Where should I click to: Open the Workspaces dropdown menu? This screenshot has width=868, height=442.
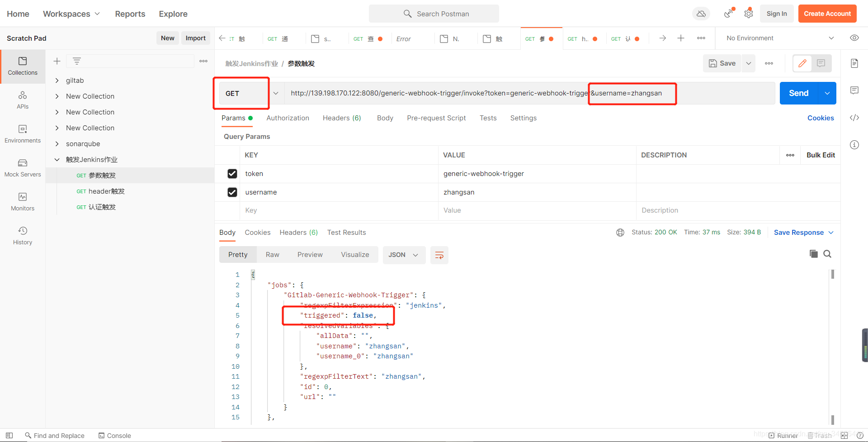click(71, 14)
